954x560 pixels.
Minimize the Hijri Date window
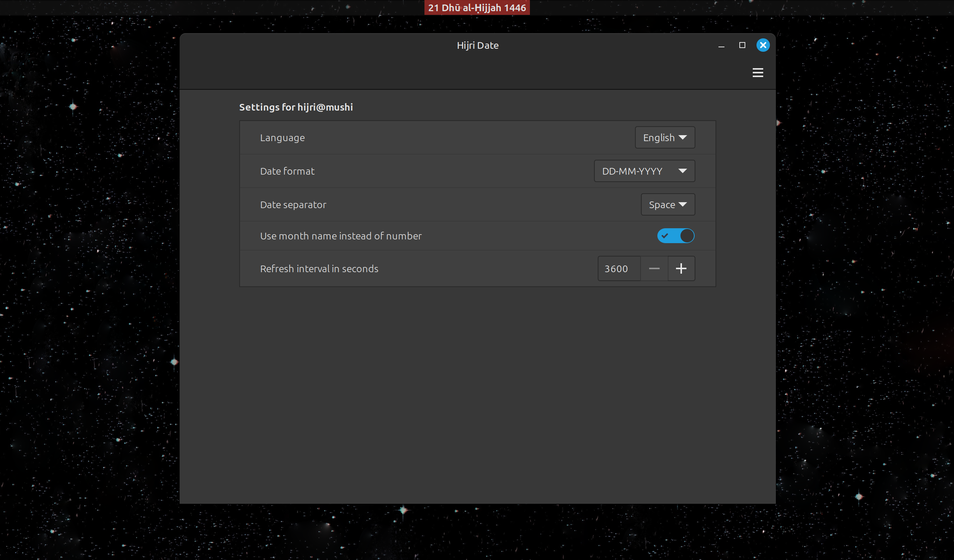pyautogui.click(x=721, y=45)
